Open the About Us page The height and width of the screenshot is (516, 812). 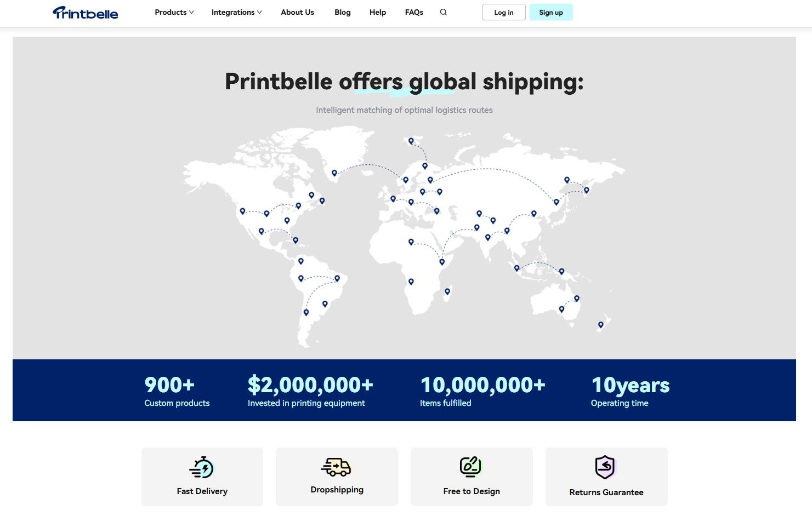[297, 12]
